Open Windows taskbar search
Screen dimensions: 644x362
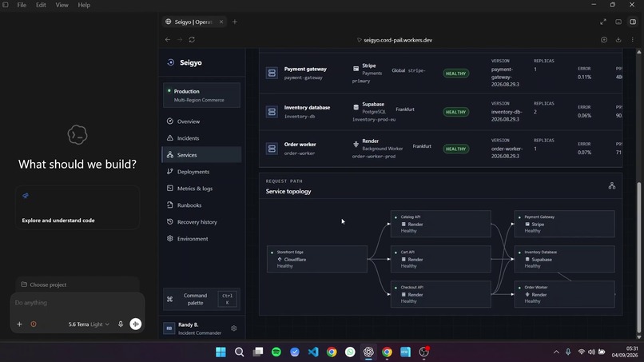tap(240, 352)
